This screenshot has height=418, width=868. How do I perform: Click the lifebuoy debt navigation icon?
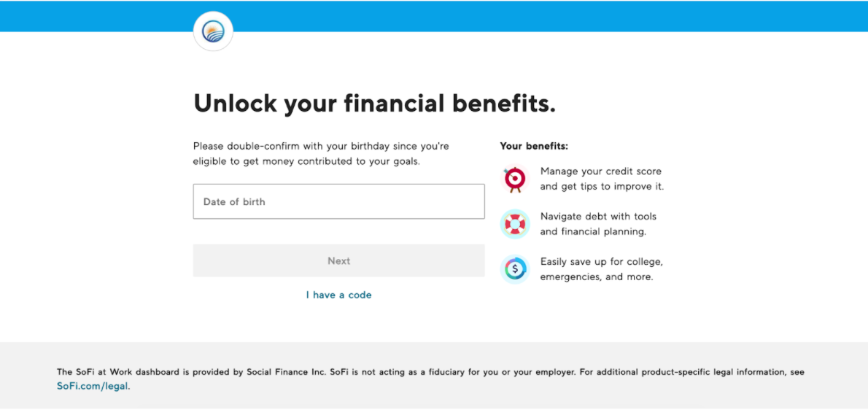(515, 224)
